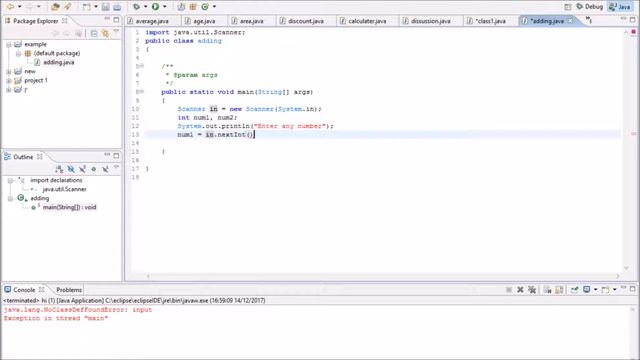Open the dissussion.java editor tab
Image resolution: width=640 pixels, height=360 pixels.
431,21
